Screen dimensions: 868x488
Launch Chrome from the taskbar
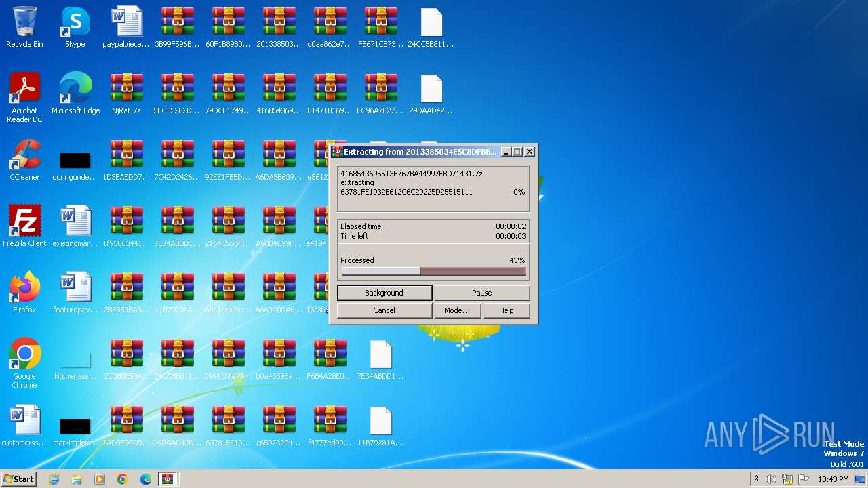click(x=123, y=479)
